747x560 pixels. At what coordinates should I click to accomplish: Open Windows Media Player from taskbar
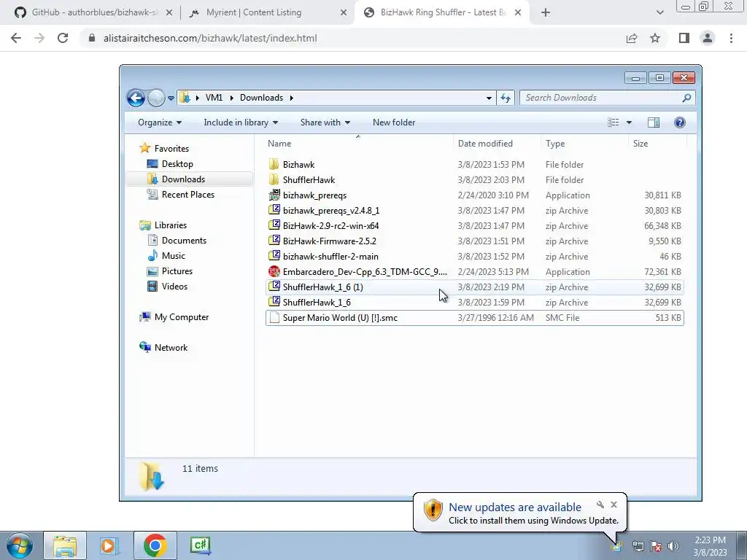tap(109, 545)
